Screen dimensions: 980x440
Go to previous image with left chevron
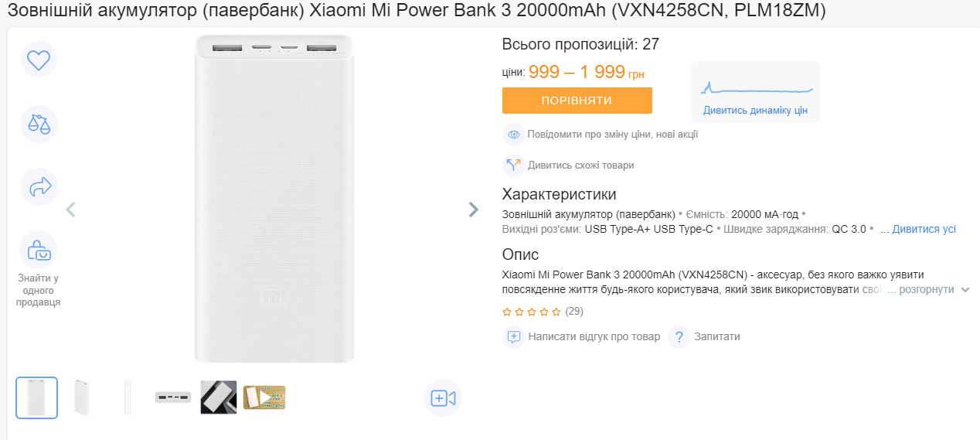tap(70, 210)
